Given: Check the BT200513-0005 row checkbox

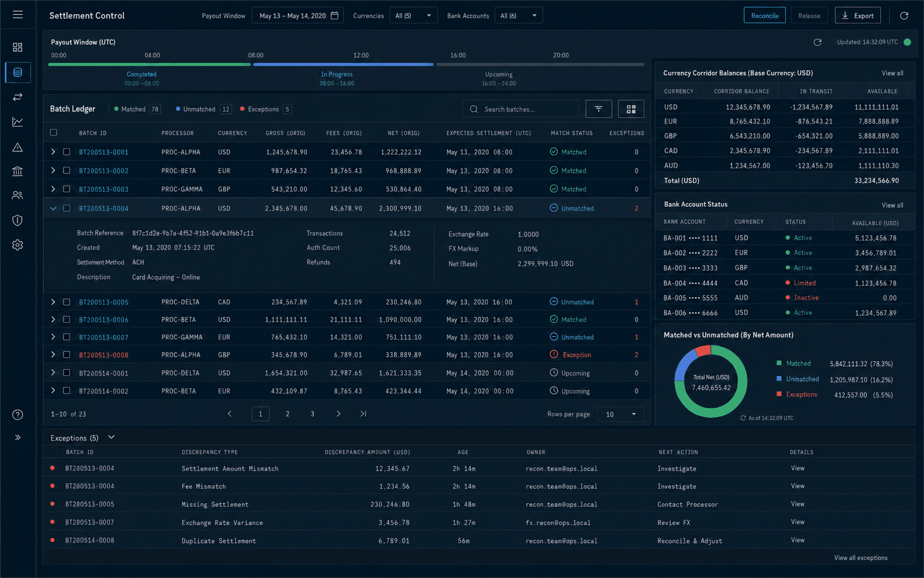Looking at the screenshot, I should (66, 302).
